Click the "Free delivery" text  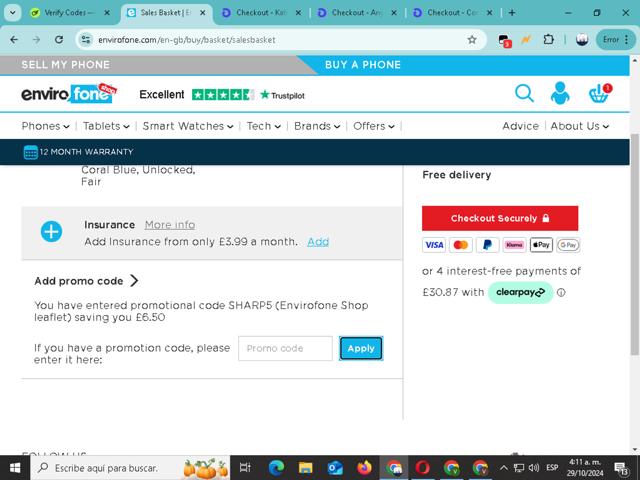(x=457, y=175)
